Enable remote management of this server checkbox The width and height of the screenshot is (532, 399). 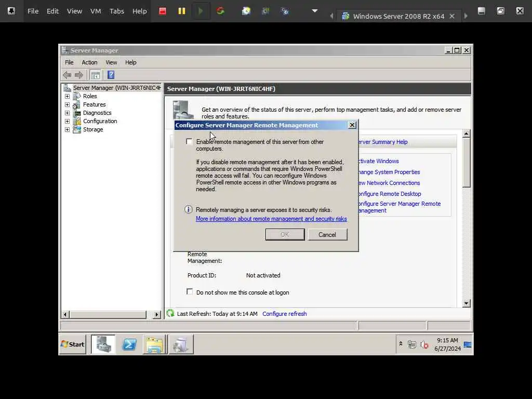click(x=189, y=141)
